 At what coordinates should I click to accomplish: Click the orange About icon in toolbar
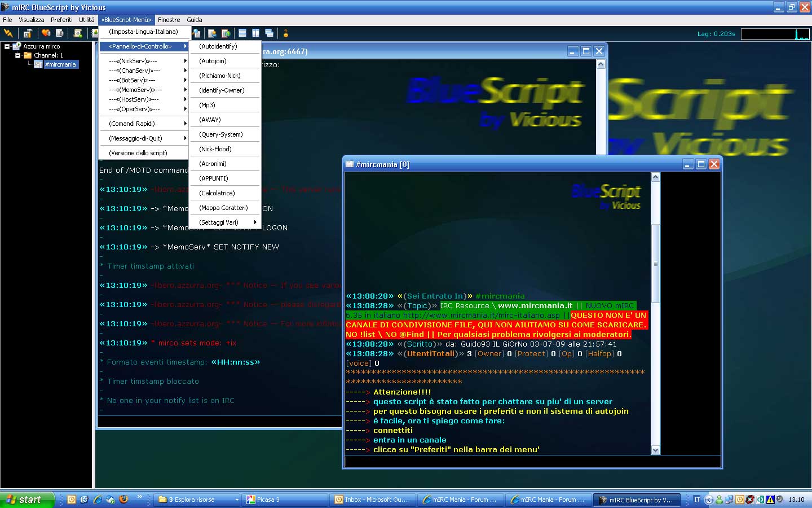coord(286,33)
